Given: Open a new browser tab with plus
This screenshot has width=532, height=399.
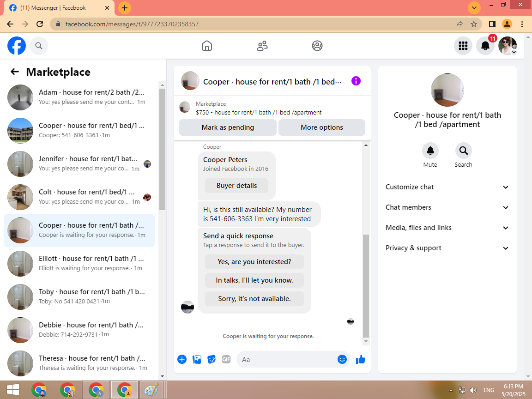Looking at the screenshot, I should [x=125, y=8].
